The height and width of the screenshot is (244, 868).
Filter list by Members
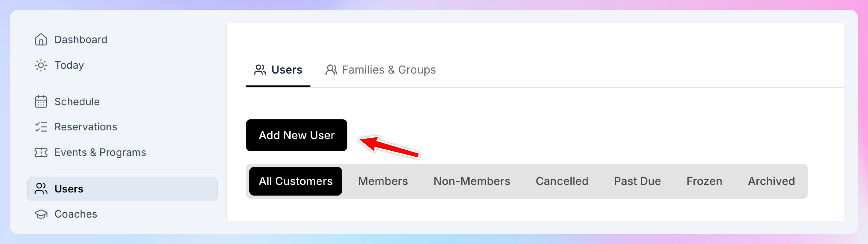tap(383, 181)
